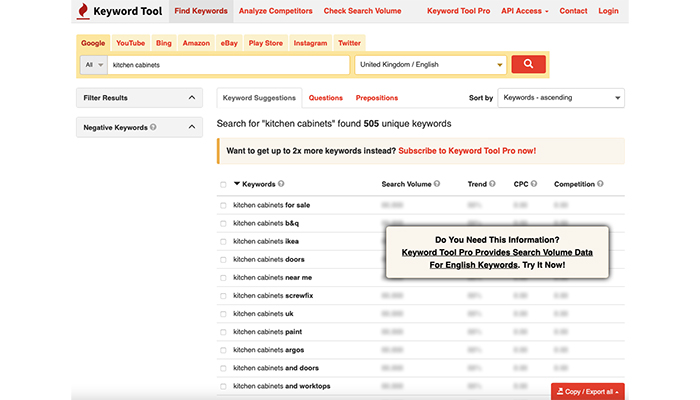Click the Trend column header
This screenshot has width=700, height=400.
pyautogui.click(x=477, y=184)
